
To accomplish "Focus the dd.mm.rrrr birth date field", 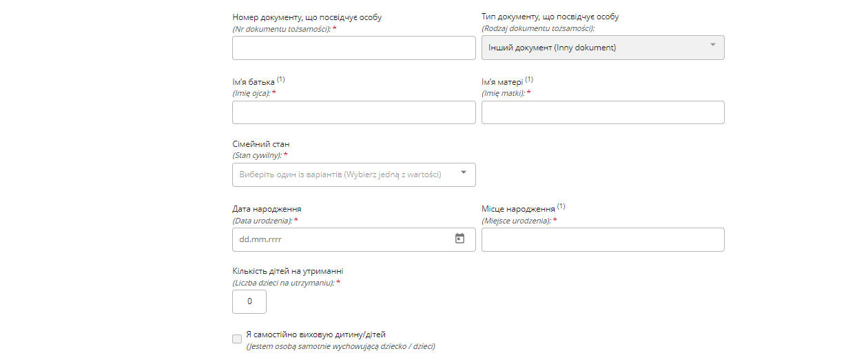I will (354, 239).
